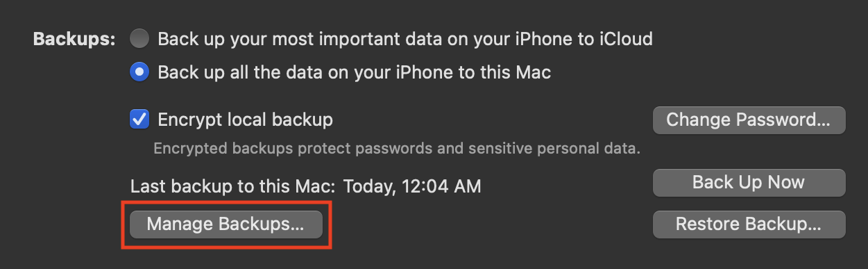
Task: Click the blue checkmark beside Encrypt local backup
Action: pos(139,120)
